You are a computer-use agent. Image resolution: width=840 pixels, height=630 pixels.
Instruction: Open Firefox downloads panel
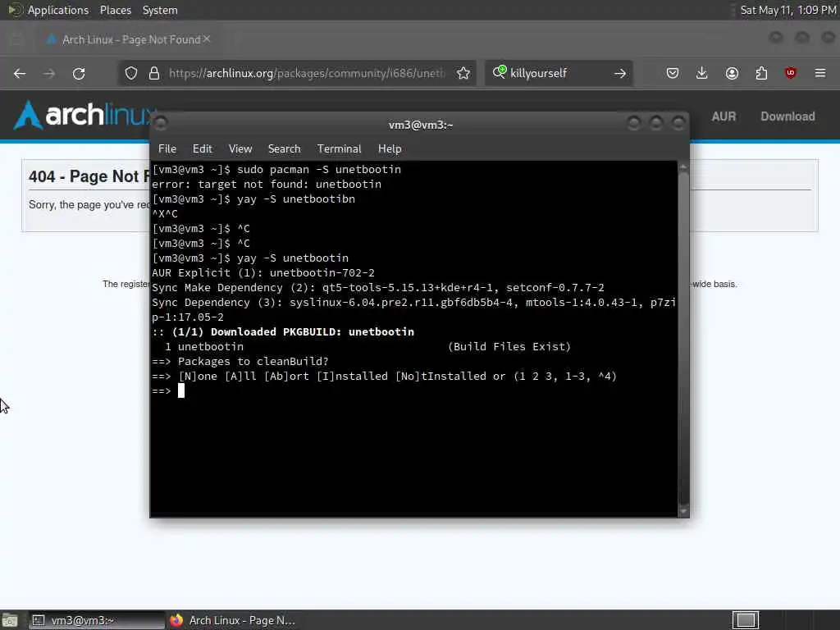coord(702,73)
